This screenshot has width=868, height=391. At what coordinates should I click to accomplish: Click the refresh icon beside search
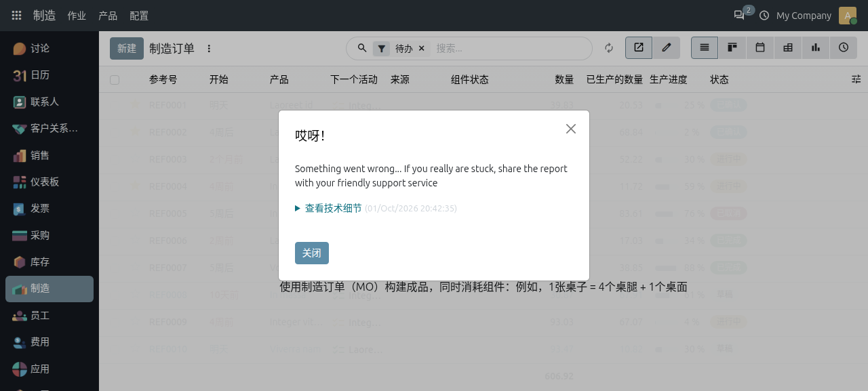(x=609, y=48)
